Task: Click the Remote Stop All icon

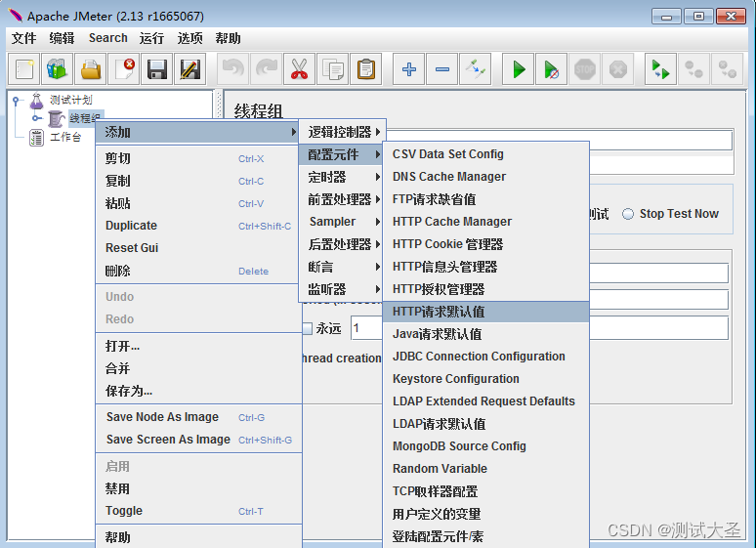Action: click(x=693, y=69)
